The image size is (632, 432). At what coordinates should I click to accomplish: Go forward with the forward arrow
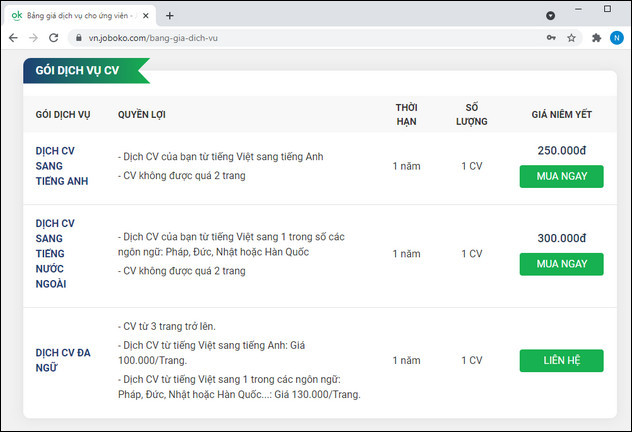[33, 38]
